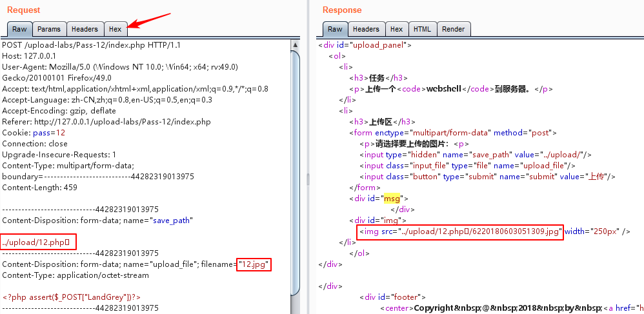The height and width of the screenshot is (314, 644).
Task: Open the HTML tab in Response panel
Action: coord(422,29)
